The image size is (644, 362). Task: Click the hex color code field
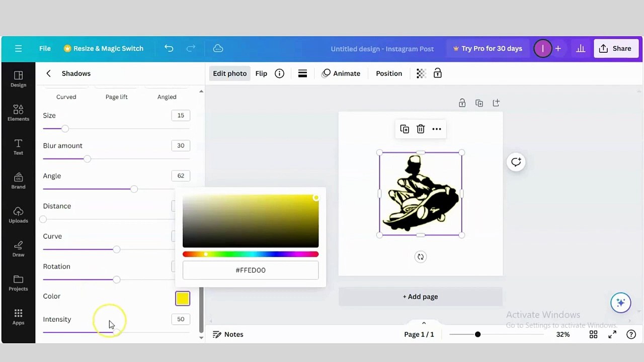pos(251,270)
